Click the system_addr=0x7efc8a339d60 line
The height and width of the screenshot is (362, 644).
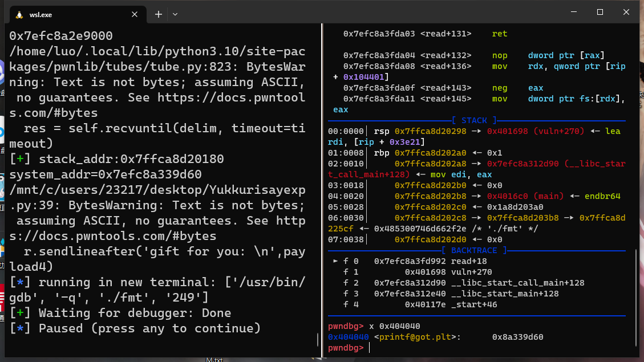click(106, 174)
